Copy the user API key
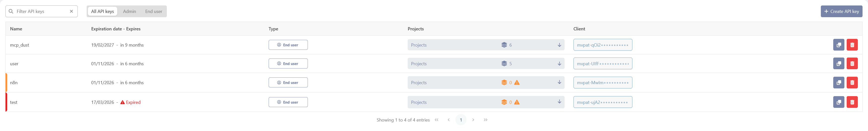This screenshot has width=868, height=131. (x=838, y=64)
